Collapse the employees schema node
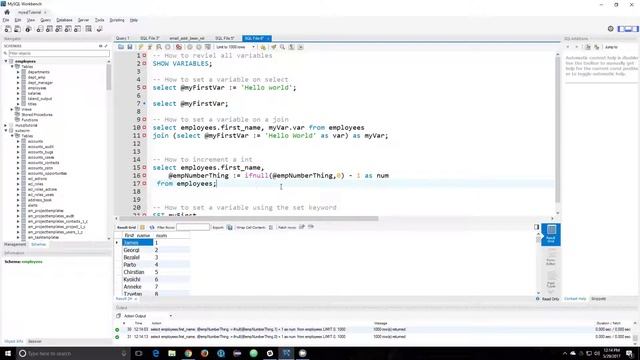Viewport: 640px width, 360px height. click(x=6, y=61)
